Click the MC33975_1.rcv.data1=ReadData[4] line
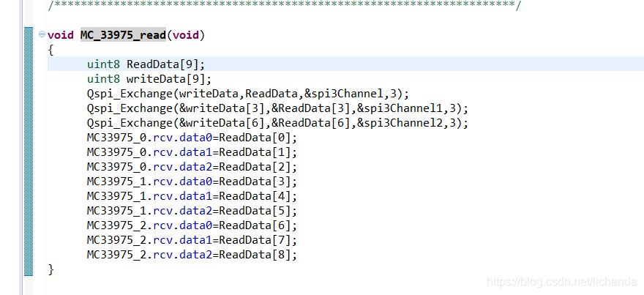644x295 pixels. point(192,196)
